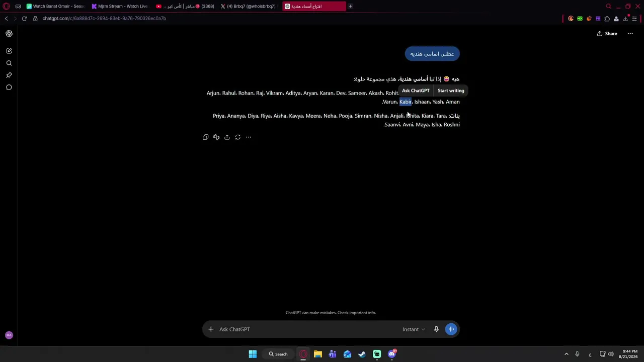
Task: Reload the ChatGPT page
Action: pyautogui.click(x=24, y=19)
